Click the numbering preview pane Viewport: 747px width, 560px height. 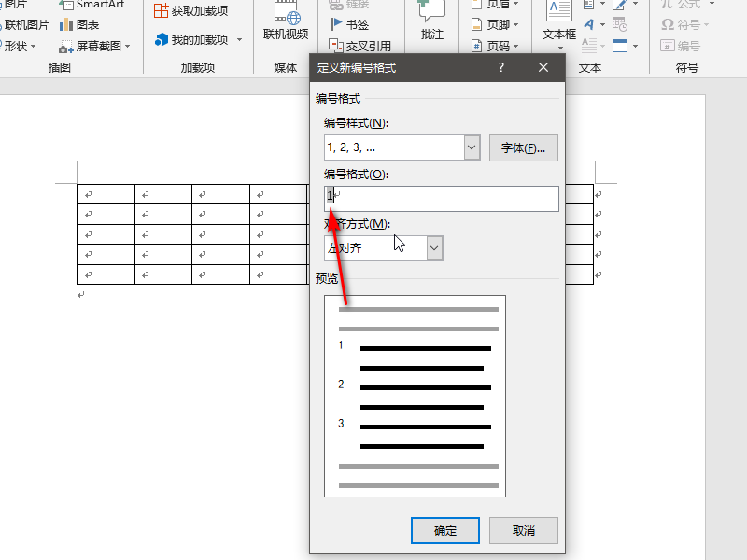click(x=415, y=396)
